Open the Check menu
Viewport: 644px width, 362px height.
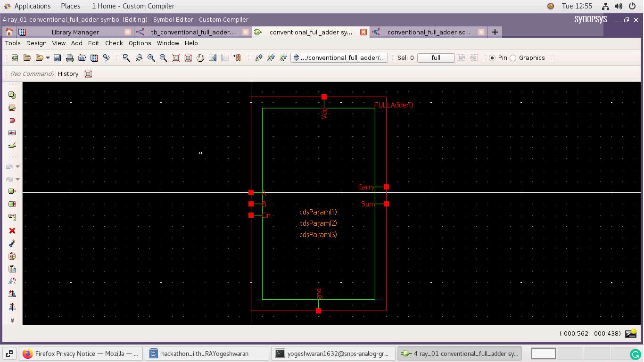coord(114,43)
